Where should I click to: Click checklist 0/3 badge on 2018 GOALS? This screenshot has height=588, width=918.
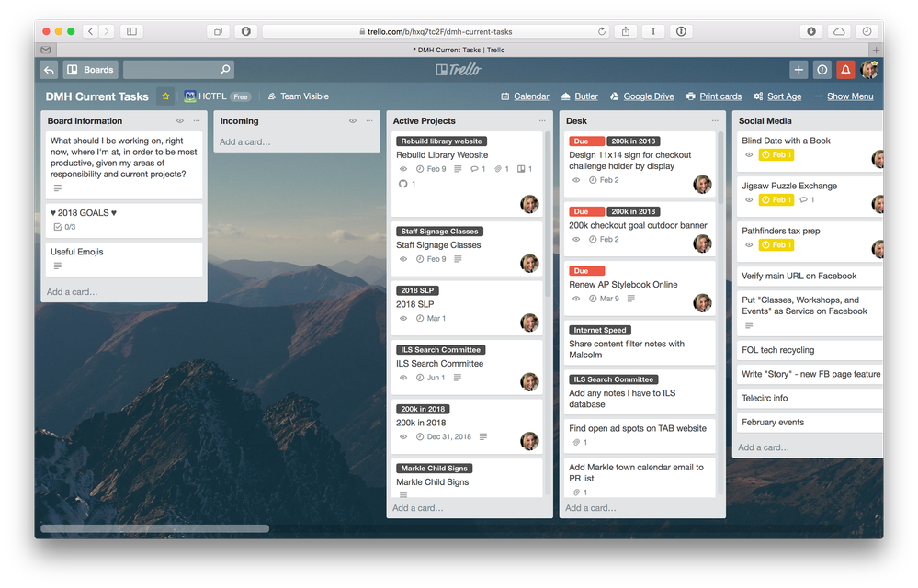click(x=64, y=227)
